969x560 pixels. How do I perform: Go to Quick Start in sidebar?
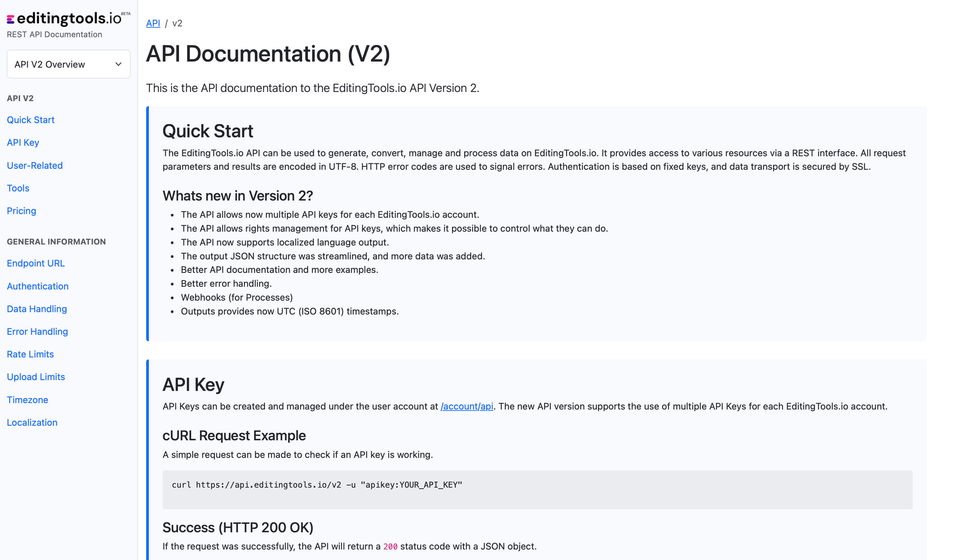coord(31,120)
